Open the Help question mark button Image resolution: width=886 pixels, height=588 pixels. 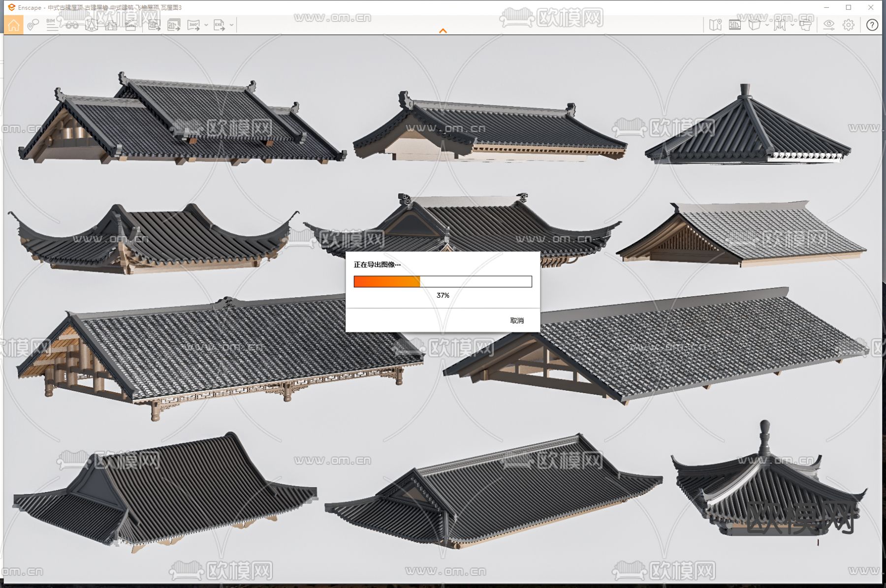pyautogui.click(x=872, y=25)
